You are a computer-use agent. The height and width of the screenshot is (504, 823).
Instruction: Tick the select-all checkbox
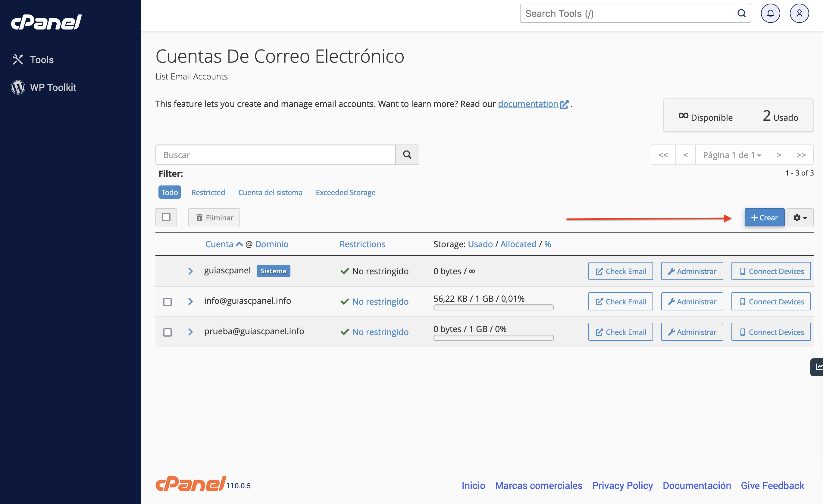[166, 217]
